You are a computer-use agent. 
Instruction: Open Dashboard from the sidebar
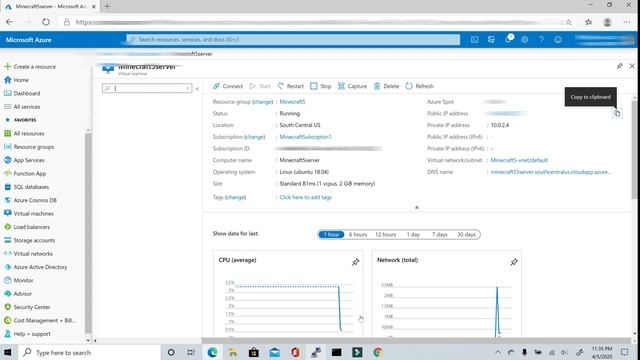[22, 93]
